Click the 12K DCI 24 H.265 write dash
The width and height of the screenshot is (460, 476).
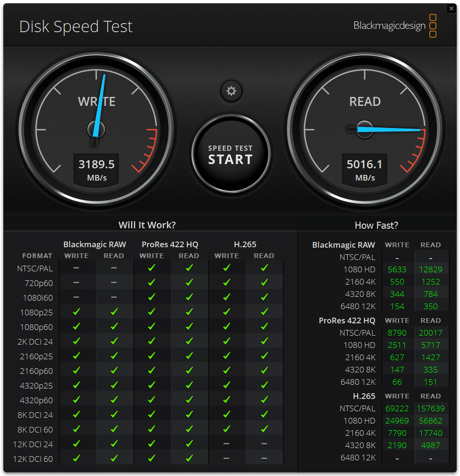click(227, 443)
